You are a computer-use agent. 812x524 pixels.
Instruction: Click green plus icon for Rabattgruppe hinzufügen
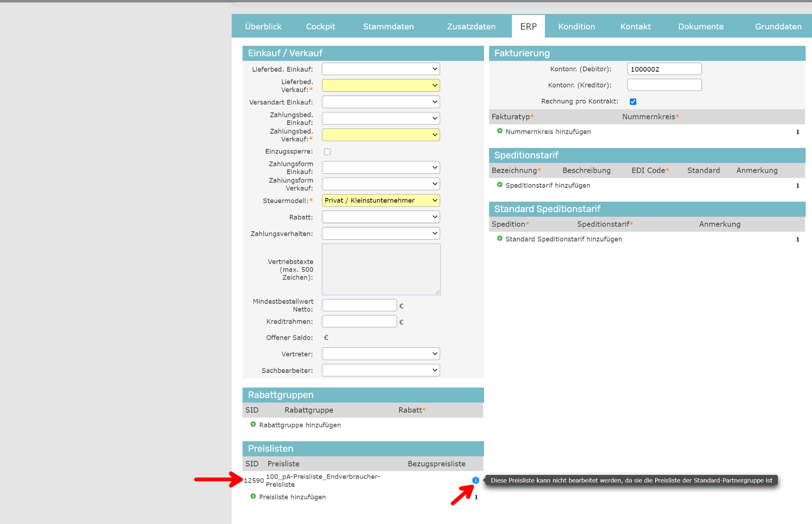point(253,425)
